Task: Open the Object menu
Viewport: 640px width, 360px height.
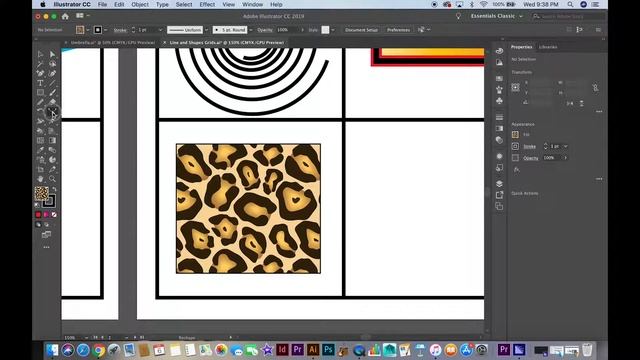Action: (140, 4)
